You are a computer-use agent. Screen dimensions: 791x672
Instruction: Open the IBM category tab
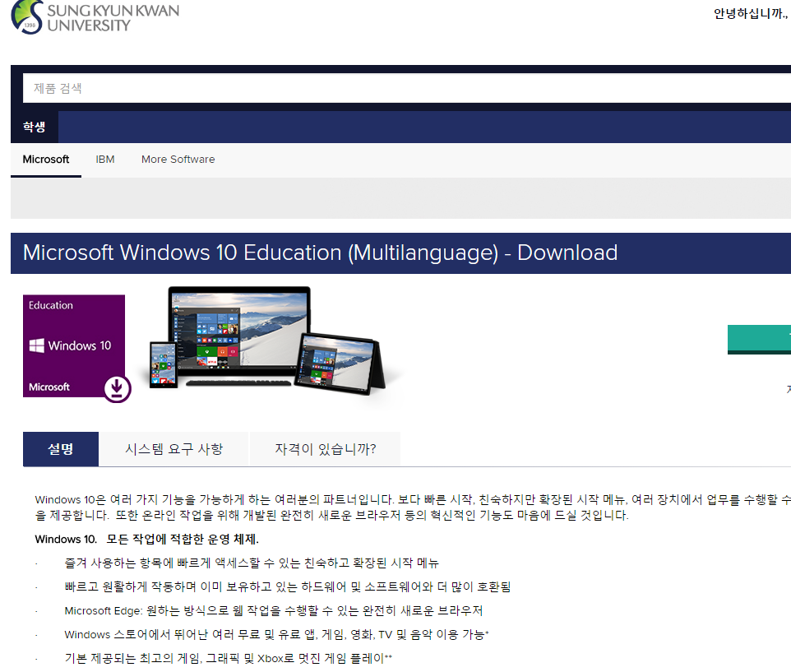(x=105, y=160)
